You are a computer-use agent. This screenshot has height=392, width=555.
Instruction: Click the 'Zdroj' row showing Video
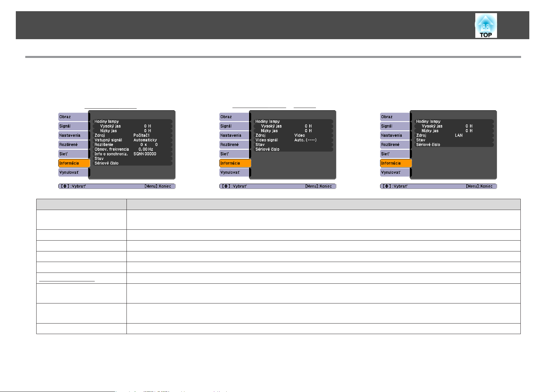(293, 135)
